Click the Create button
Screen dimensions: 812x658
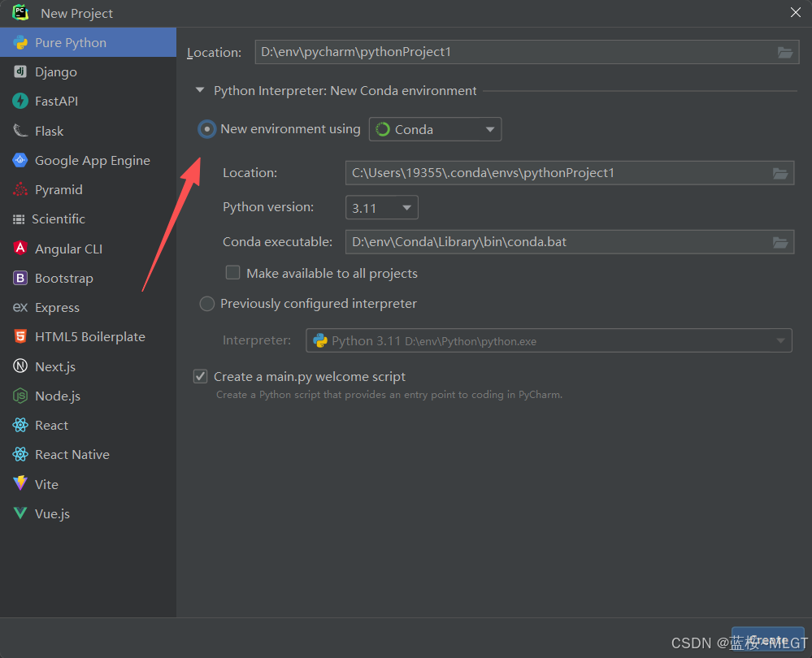coord(767,640)
